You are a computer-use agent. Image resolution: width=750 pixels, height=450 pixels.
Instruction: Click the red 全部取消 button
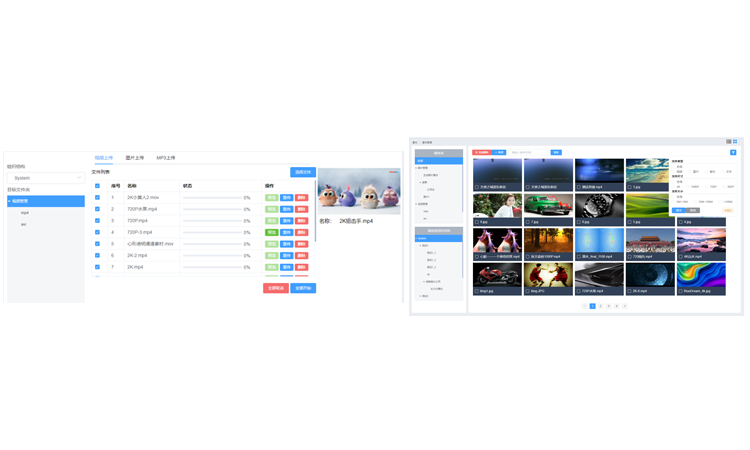coord(275,288)
